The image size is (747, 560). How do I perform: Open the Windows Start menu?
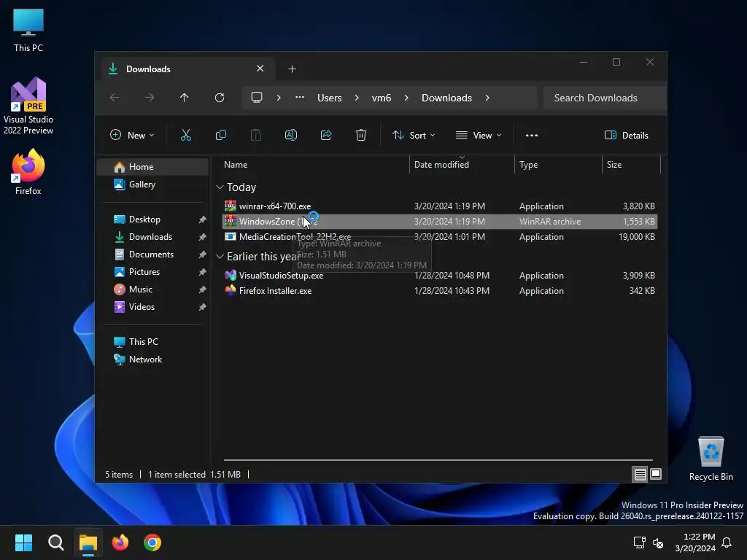(23, 542)
